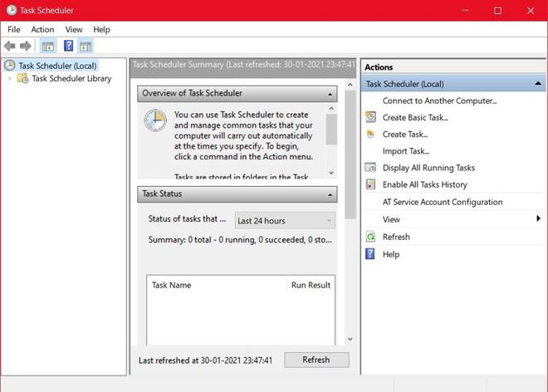This screenshot has height=392, width=548.
Task: Collapse the Task Status section
Action: (x=330, y=194)
